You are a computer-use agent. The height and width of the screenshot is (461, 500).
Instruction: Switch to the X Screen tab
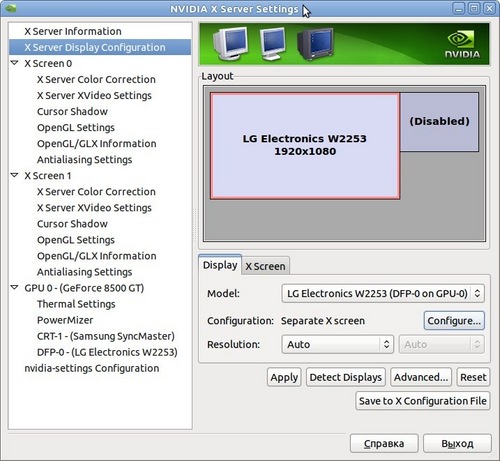(265, 266)
